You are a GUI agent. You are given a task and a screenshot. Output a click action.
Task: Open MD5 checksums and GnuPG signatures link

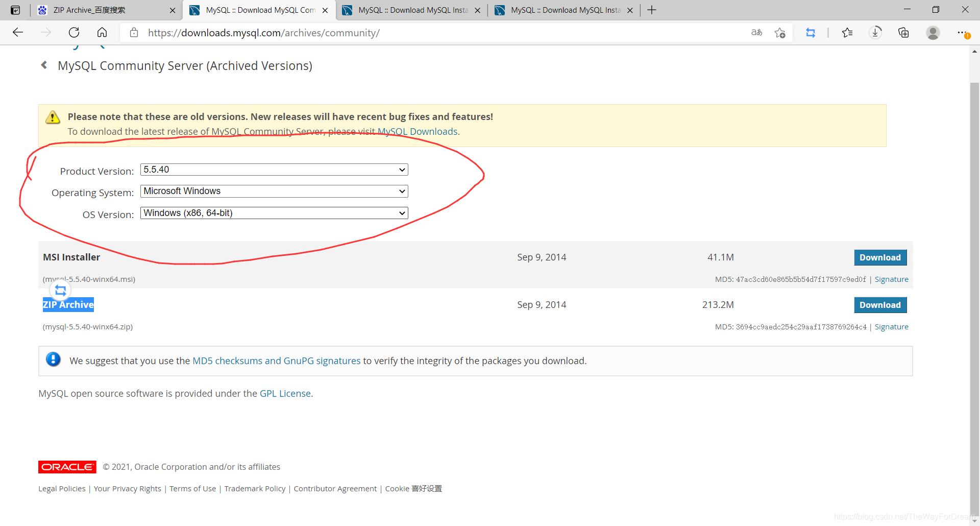point(276,361)
